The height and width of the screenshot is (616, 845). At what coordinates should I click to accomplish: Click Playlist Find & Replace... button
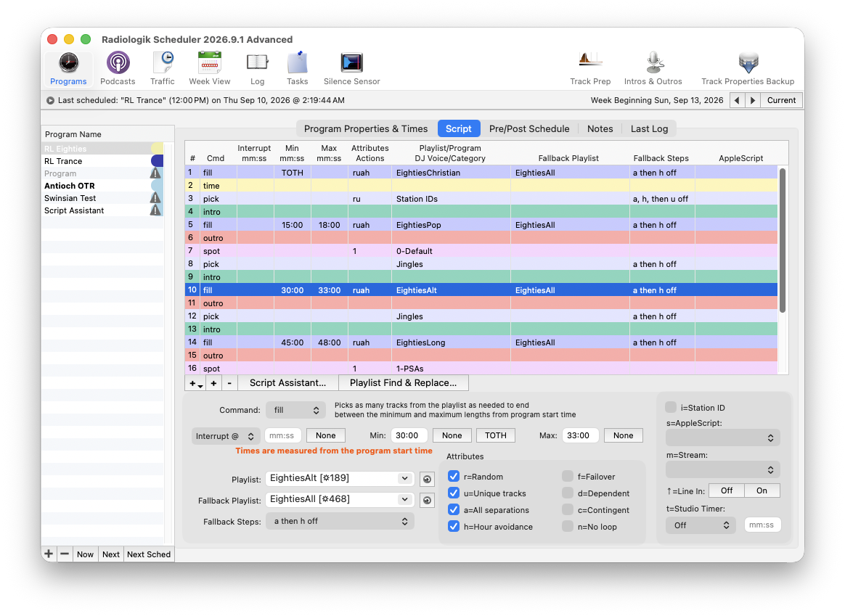403,383
